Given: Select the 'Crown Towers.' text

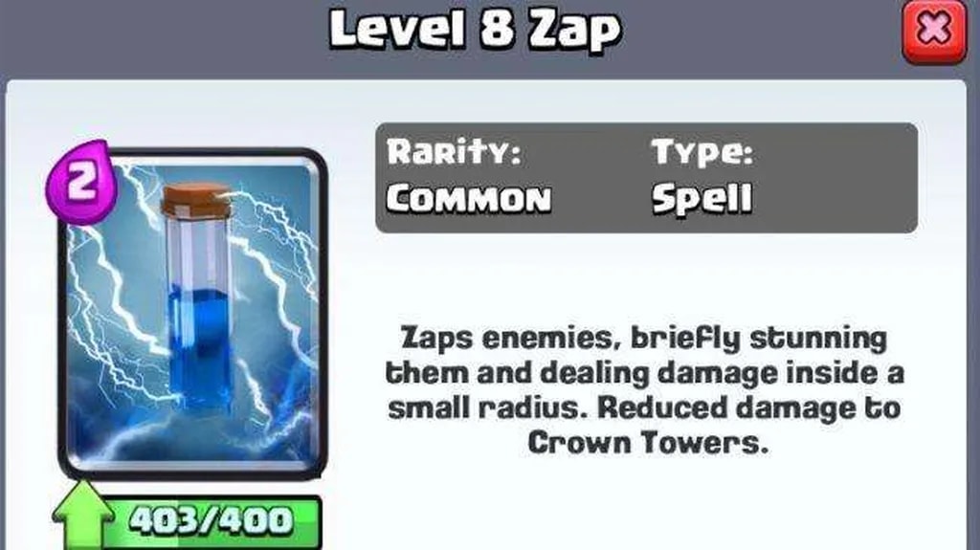Looking at the screenshot, I should [x=648, y=443].
